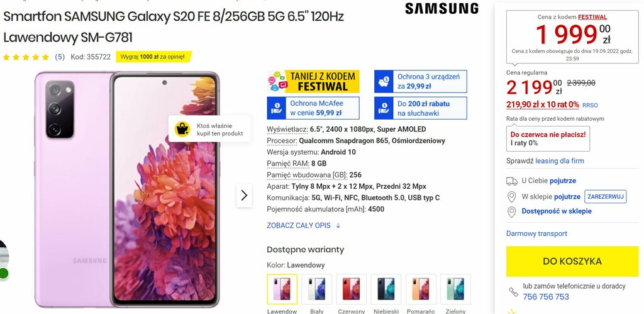The width and height of the screenshot is (644, 314).
Task: Open the headphones discount offer banner
Action: pyautogui.click(x=421, y=108)
